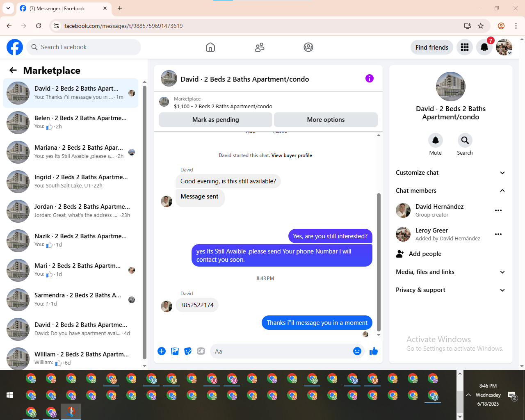Click the Search Facebook field
Viewport: 525px width, 420px height.
click(x=84, y=47)
